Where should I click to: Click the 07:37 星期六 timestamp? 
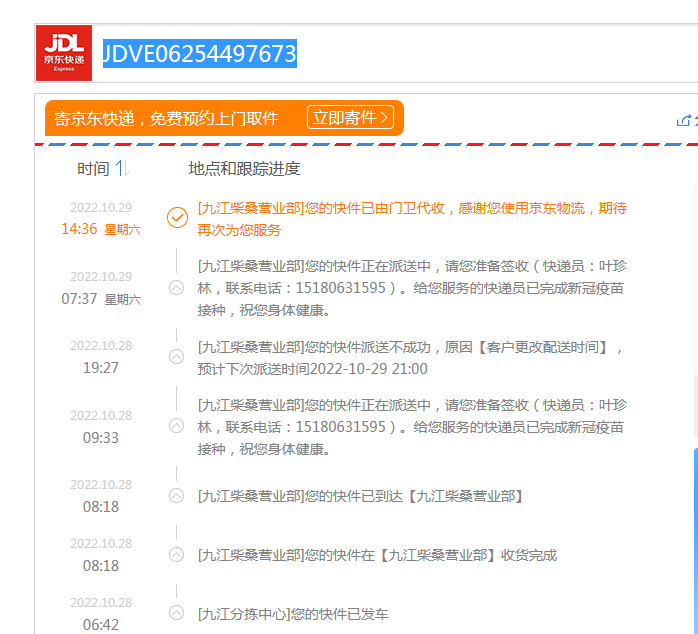click(101, 299)
